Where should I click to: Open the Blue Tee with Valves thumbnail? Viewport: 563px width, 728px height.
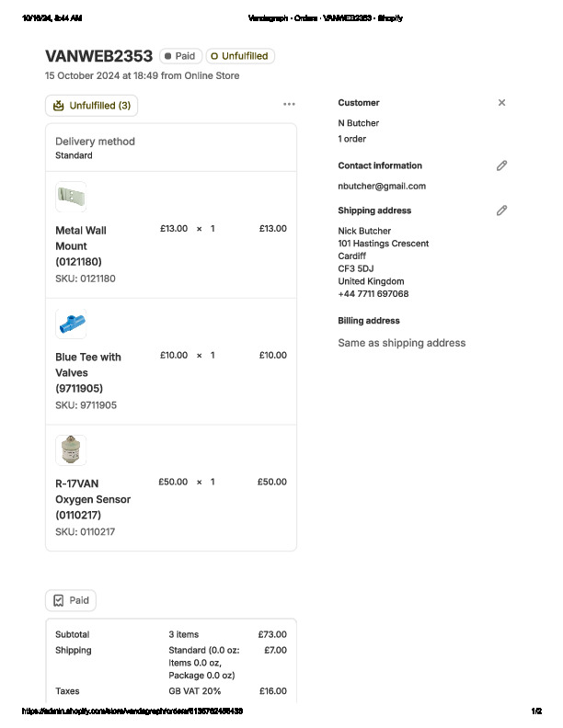[x=71, y=324]
